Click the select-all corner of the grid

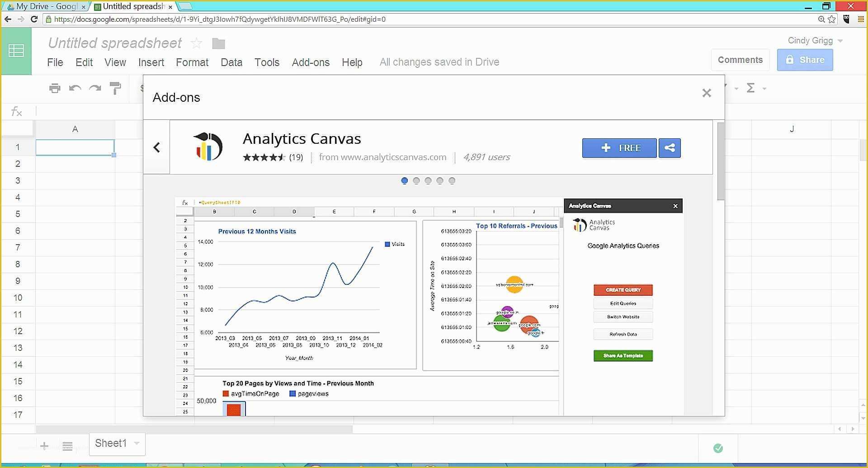click(18, 128)
